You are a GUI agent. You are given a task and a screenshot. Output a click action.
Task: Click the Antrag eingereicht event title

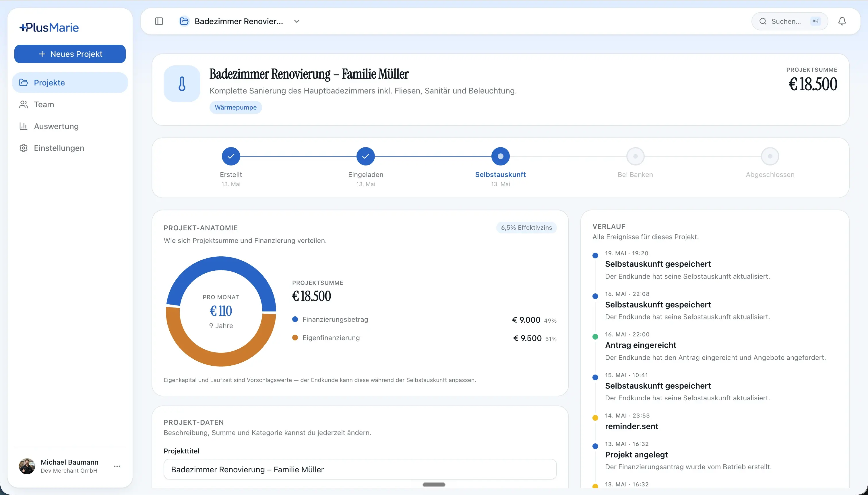pos(640,345)
